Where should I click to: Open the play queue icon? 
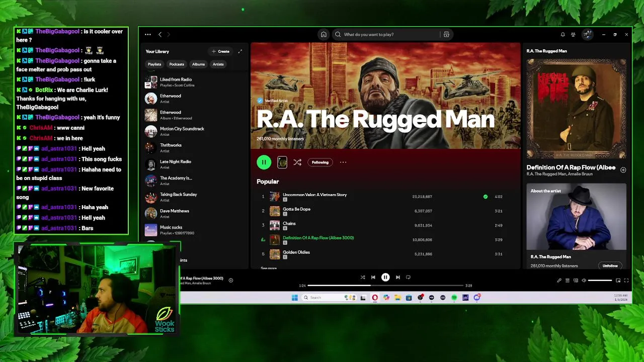[568, 281]
